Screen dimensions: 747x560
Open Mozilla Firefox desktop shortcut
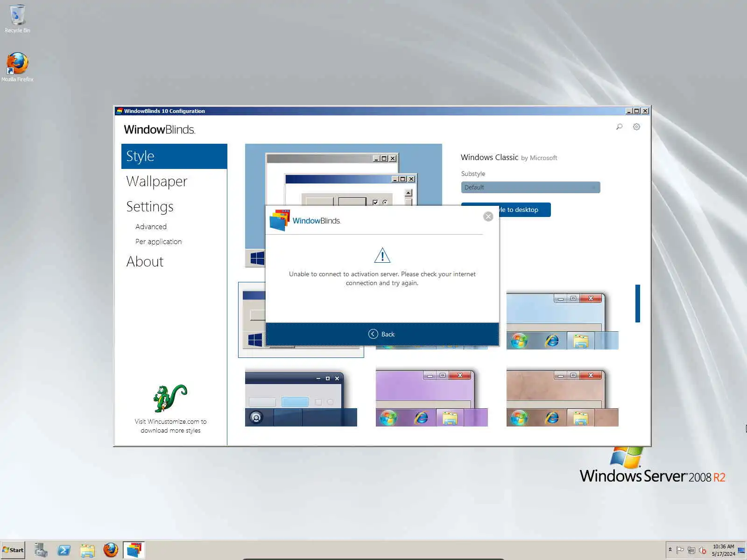click(x=17, y=67)
